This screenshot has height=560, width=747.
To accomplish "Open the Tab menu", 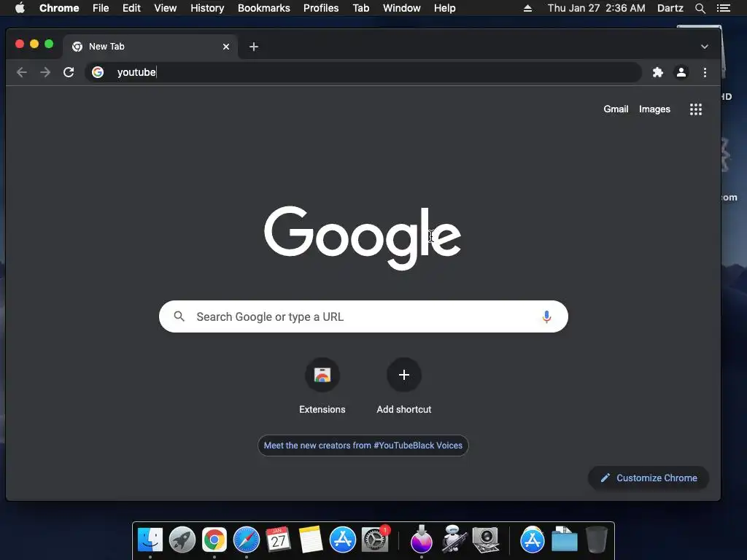I will click(360, 8).
